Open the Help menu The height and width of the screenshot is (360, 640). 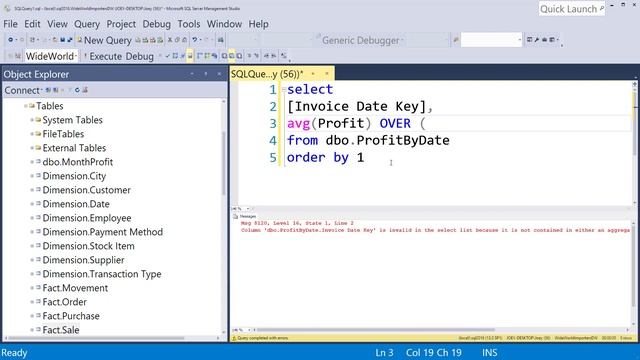(258, 24)
